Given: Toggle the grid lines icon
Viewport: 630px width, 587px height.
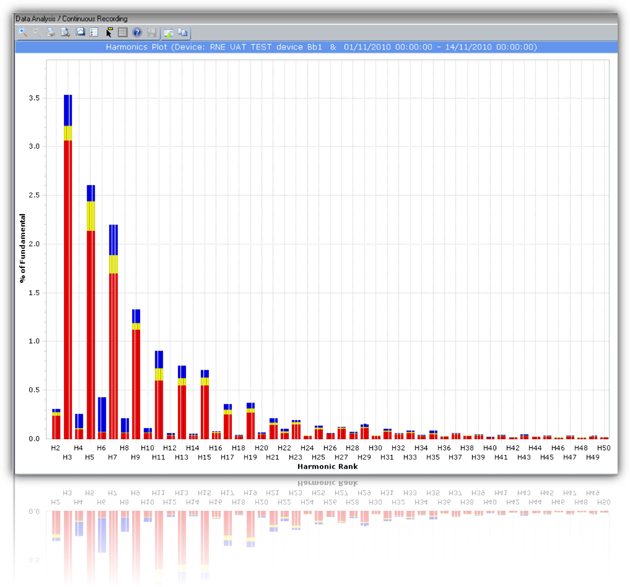Looking at the screenshot, I should [x=123, y=32].
